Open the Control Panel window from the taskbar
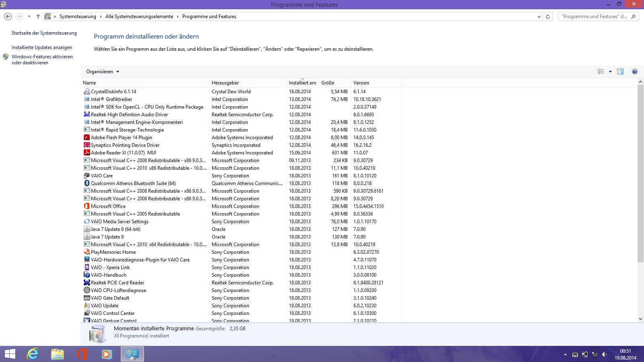 [132, 354]
